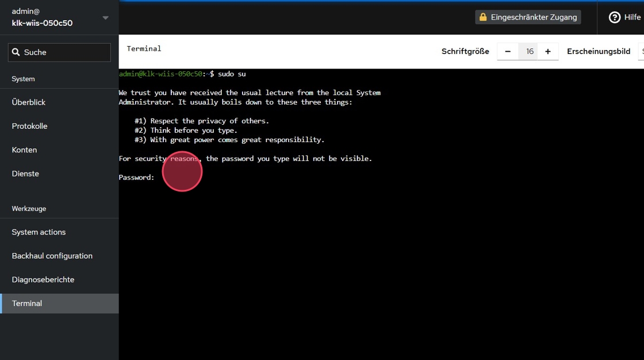Expand the host switcher dropdown arrow
The width and height of the screenshot is (644, 360).
105,18
